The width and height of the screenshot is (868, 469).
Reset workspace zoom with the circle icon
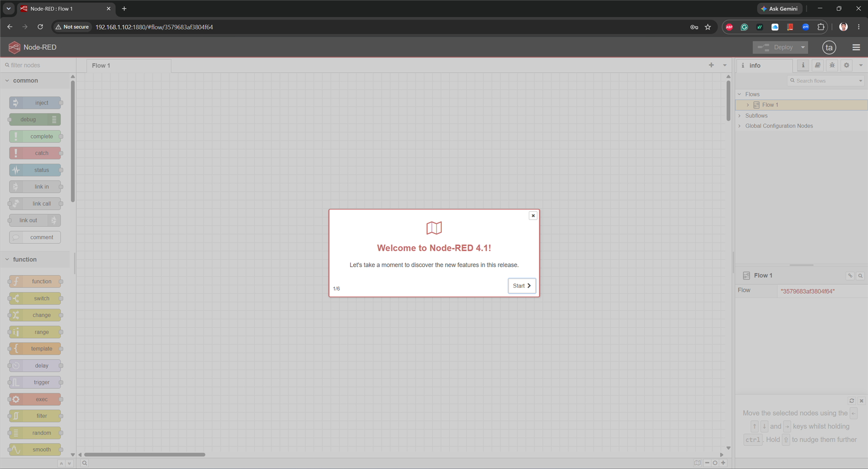pyautogui.click(x=715, y=463)
